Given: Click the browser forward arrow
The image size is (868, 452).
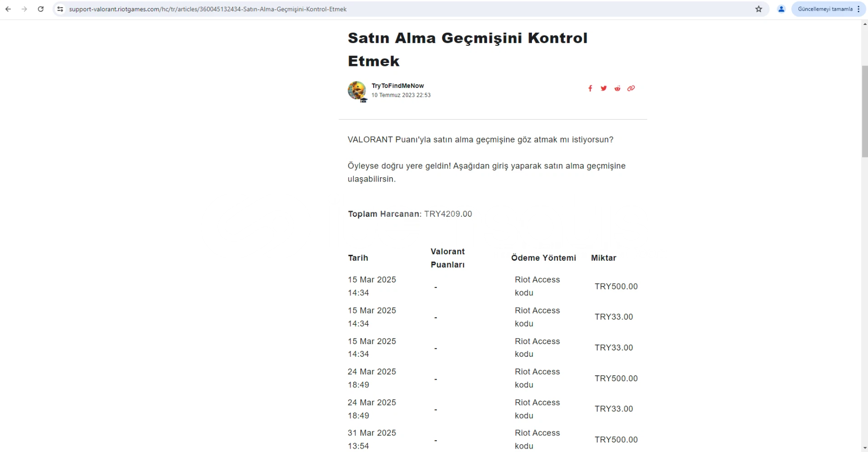Looking at the screenshot, I should (24, 9).
